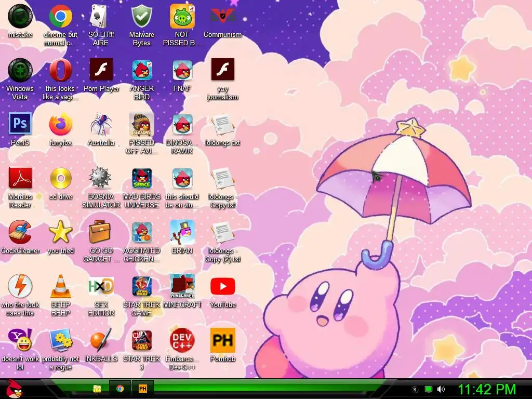Open the 'loldongs - Copy.txt' file
This screenshot has height=399, width=532.
[222, 179]
